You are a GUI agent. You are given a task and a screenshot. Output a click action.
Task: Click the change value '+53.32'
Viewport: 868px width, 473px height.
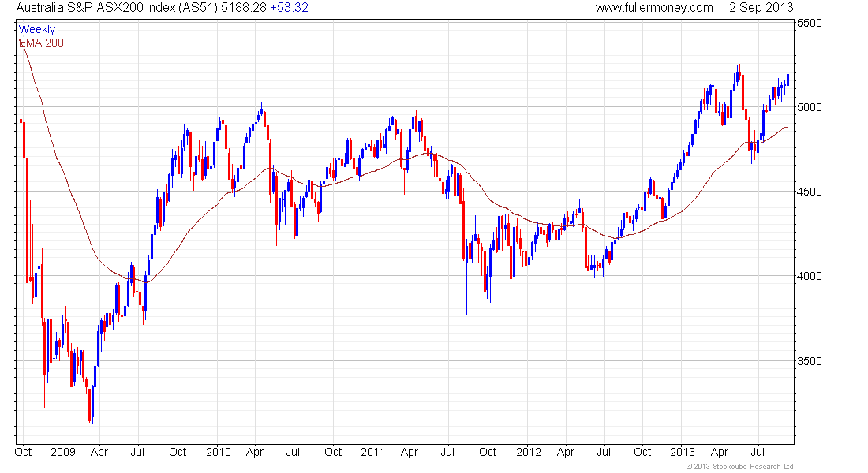tap(289, 8)
